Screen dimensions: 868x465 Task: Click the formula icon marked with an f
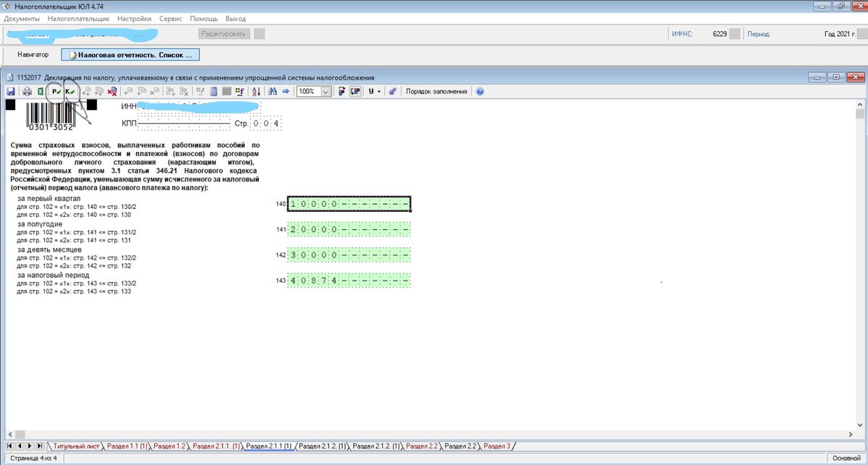pyautogui.click(x=241, y=92)
